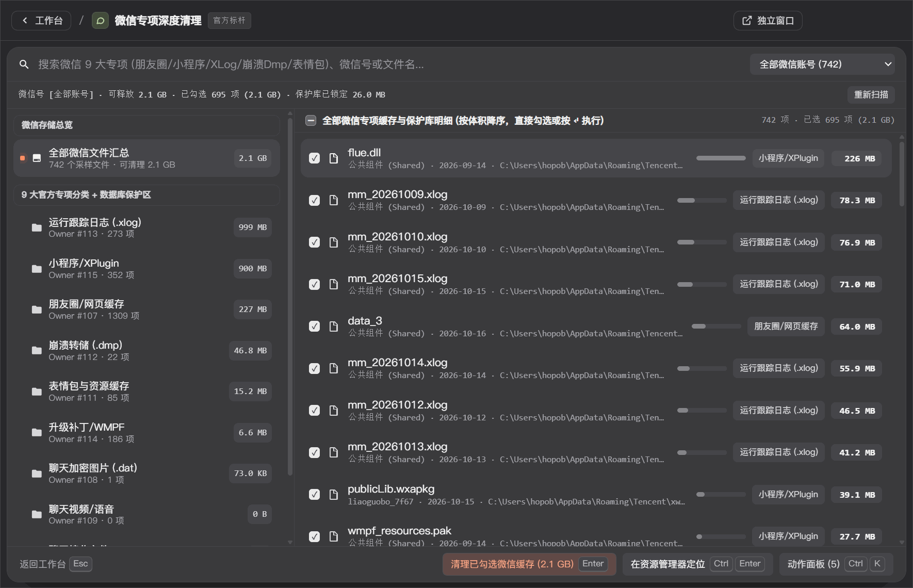Screen dimensions: 913x588
Task: Uncheck the wmpf_resources.pak checkbox
Action: click(x=314, y=536)
